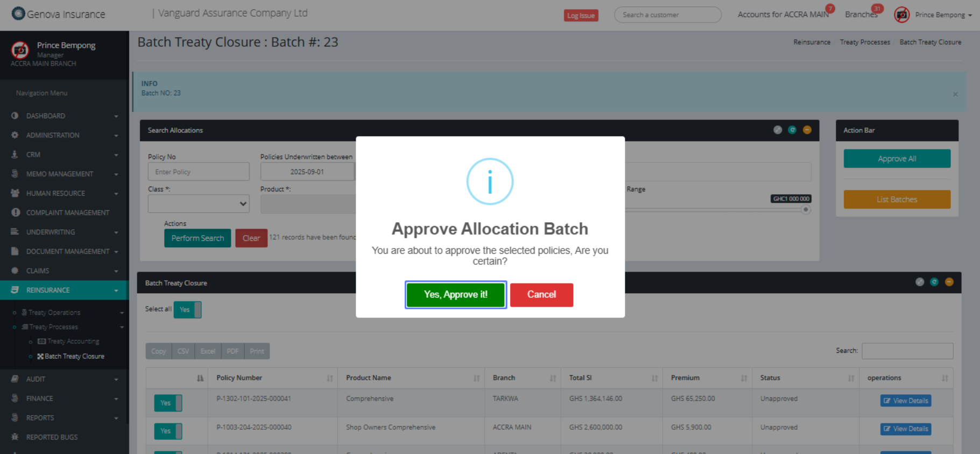The width and height of the screenshot is (980, 454).
Task: Toggle selection for policy P-1003-204-2025-000040
Action: 168,431
